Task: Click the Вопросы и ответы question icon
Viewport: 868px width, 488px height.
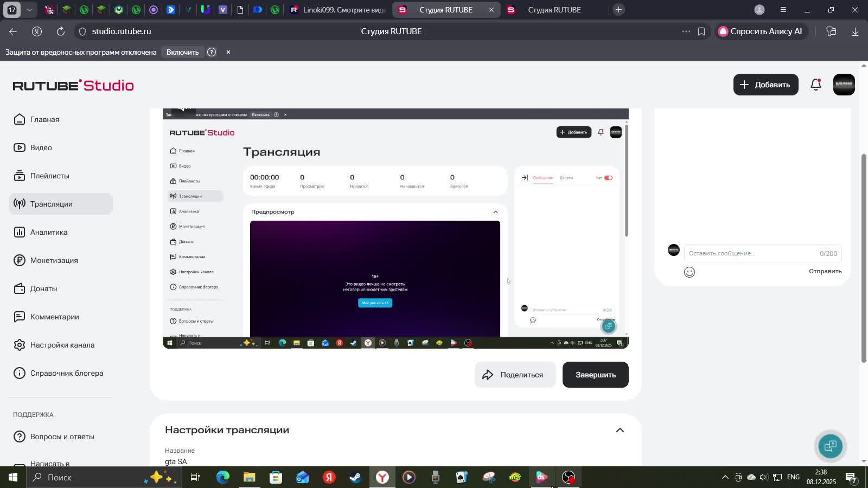Action: (20, 436)
